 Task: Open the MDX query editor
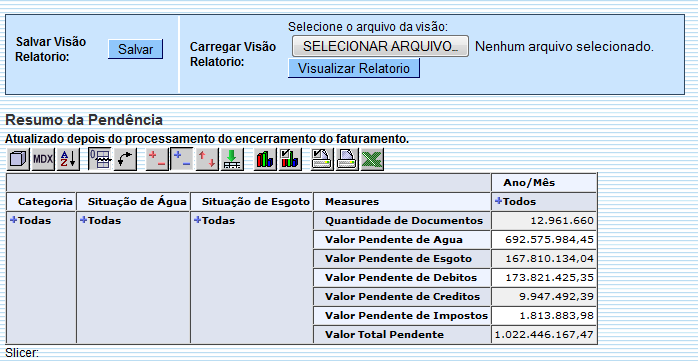(43, 159)
